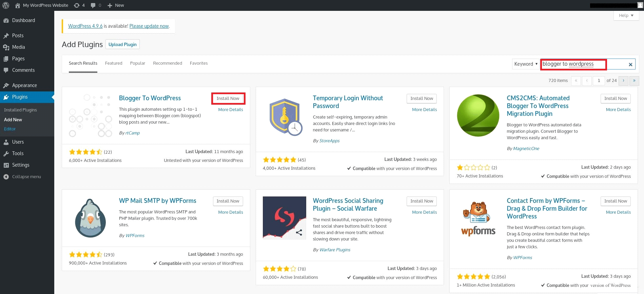Click the CMS2CMS green sphere icon
Viewport: 644px width, 294px height.
(478, 115)
